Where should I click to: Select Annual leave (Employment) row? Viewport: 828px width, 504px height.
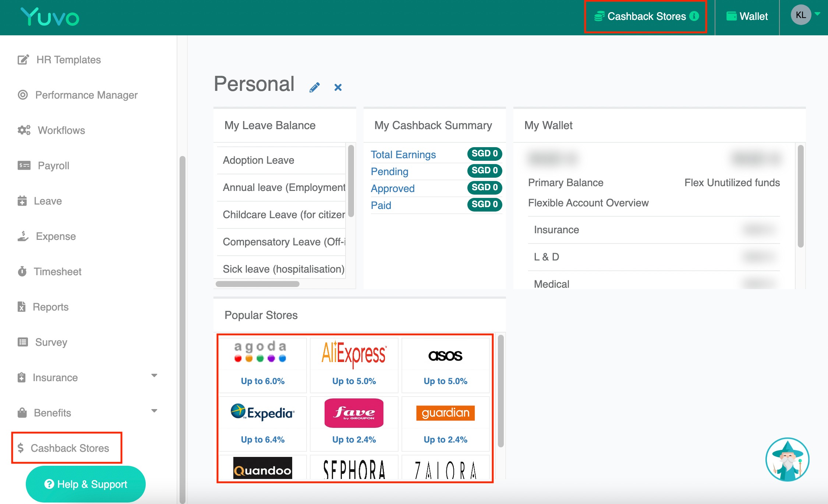282,188
